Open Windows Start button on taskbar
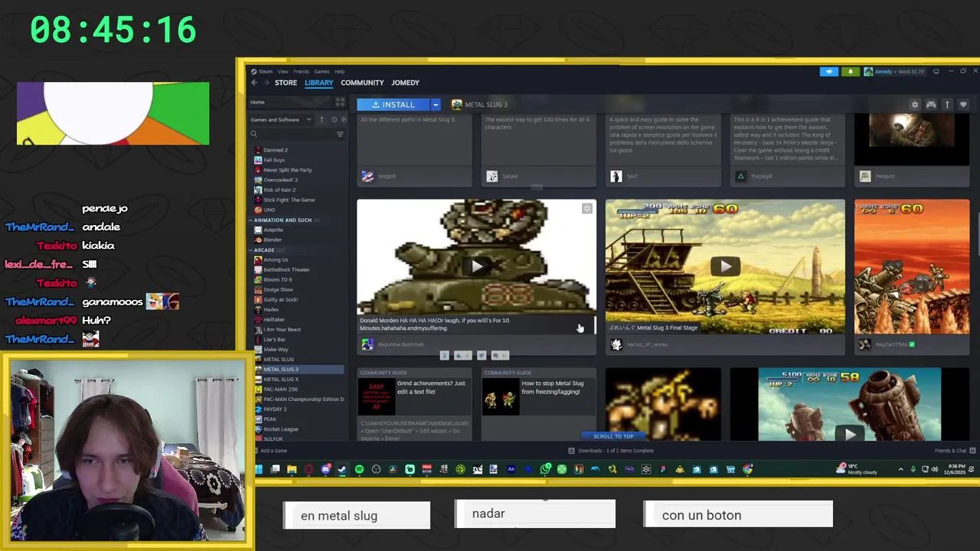Screen dimensions: 980x551 pyautogui.click(x=259, y=469)
